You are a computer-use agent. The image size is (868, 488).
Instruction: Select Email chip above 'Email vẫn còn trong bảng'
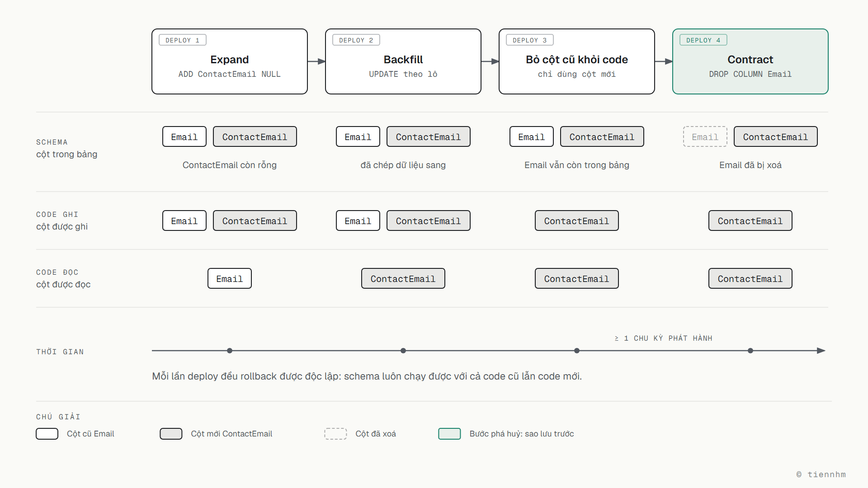click(x=532, y=136)
